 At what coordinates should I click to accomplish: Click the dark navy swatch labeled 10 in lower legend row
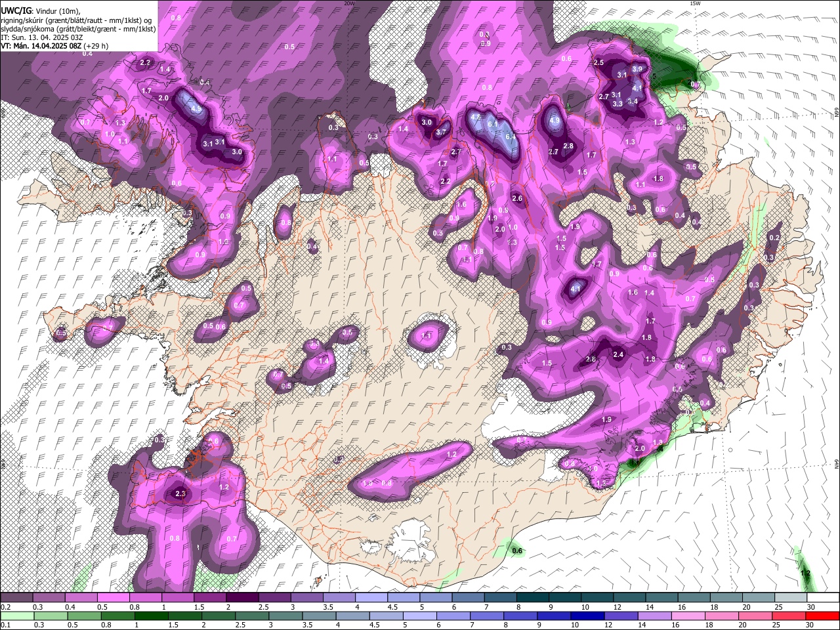point(586,616)
